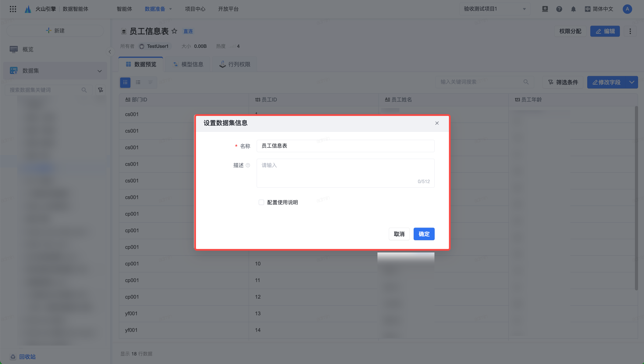Click the description help info icon
The image size is (644, 364).
point(248,165)
